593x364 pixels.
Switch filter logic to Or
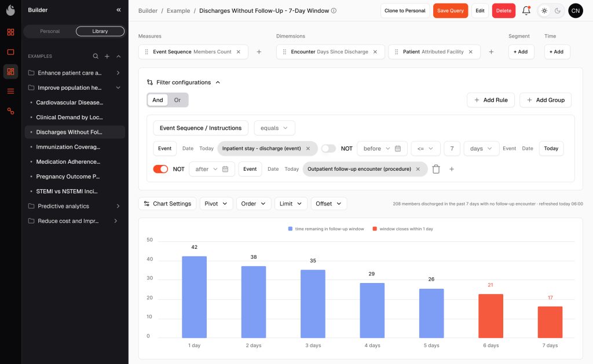click(x=177, y=100)
